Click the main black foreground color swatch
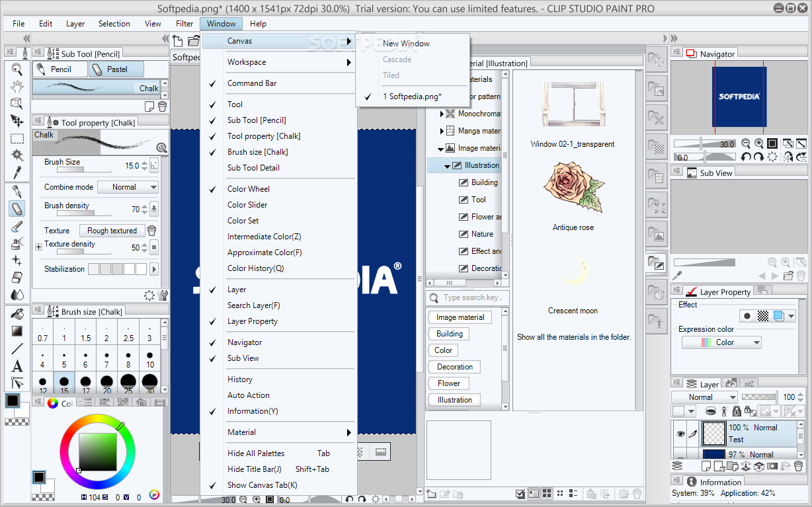812x507 pixels. pyautogui.click(x=13, y=401)
